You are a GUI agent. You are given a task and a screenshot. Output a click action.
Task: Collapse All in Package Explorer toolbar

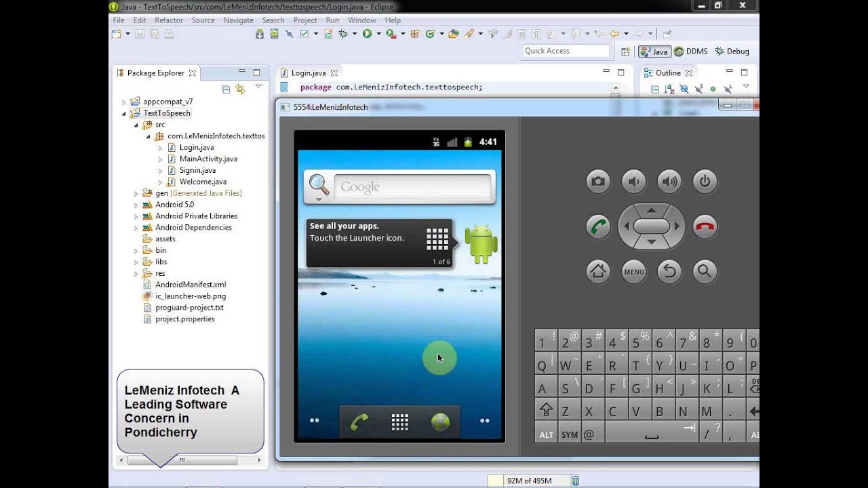(226, 89)
